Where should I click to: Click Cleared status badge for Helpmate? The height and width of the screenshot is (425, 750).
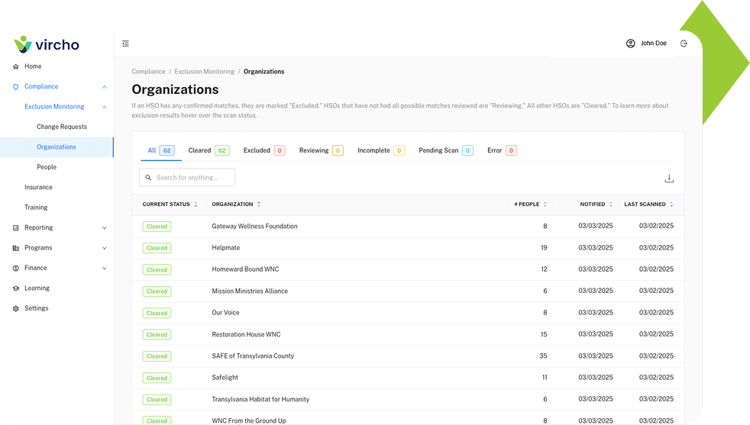click(x=157, y=248)
